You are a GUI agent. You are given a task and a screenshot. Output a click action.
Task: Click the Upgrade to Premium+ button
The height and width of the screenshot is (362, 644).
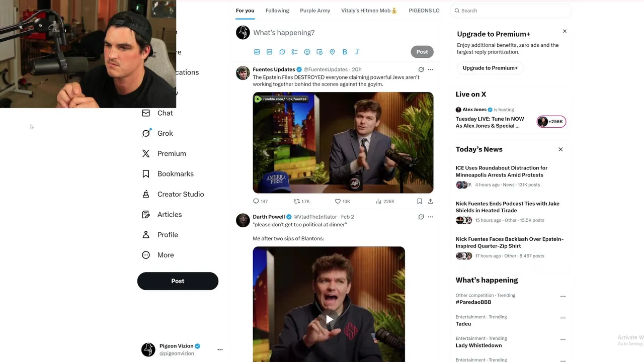tap(490, 68)
